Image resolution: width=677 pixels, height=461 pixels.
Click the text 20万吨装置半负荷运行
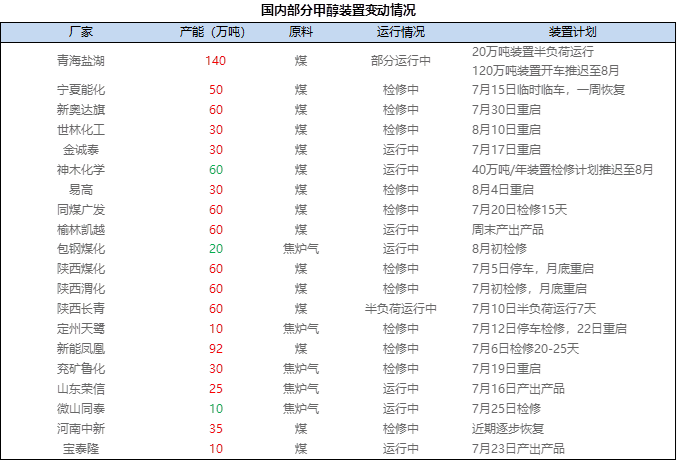coord(533,52)
